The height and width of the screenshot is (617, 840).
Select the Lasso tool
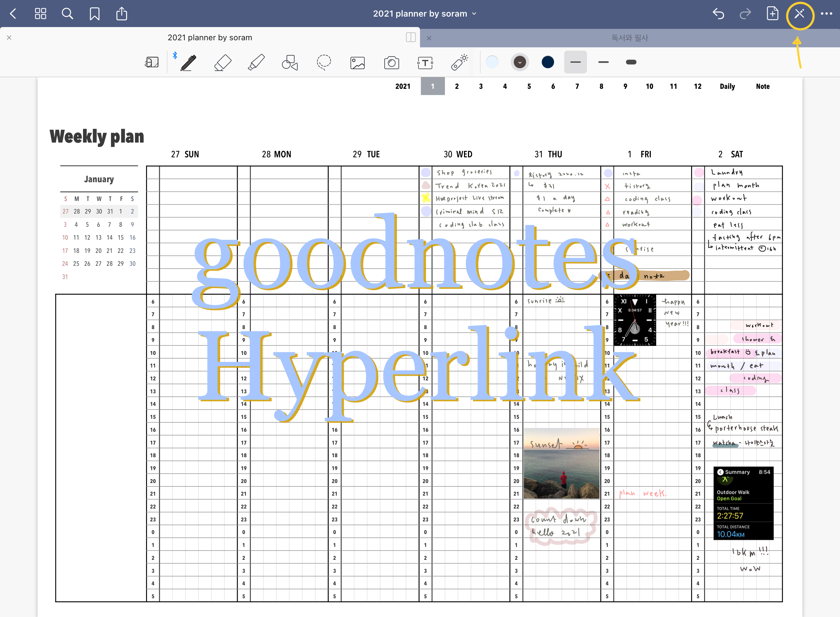(323, 62)
